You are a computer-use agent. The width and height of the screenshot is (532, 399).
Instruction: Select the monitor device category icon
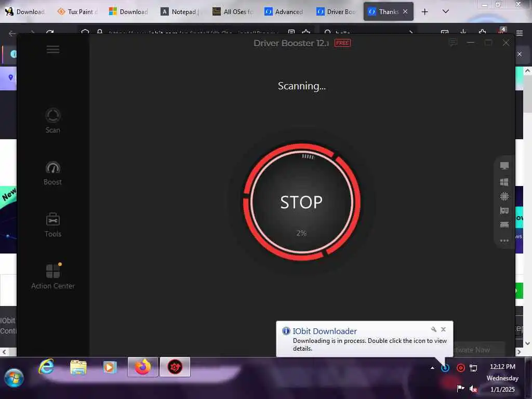(x=504, y=166)
